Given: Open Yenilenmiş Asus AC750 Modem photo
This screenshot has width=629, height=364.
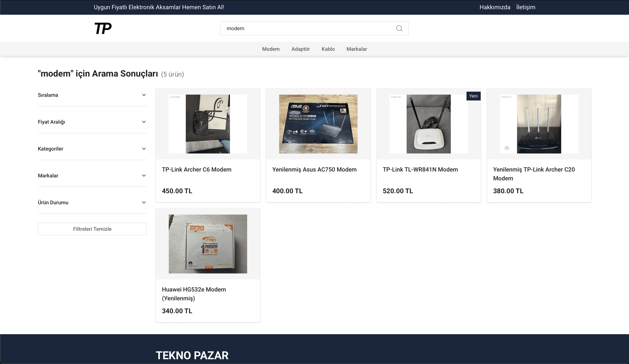Looking at the screenshot, I should (318, 124).
